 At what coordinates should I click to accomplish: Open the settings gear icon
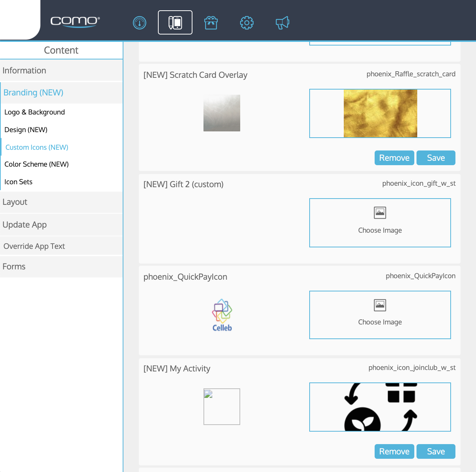click(x=246, y=23)
